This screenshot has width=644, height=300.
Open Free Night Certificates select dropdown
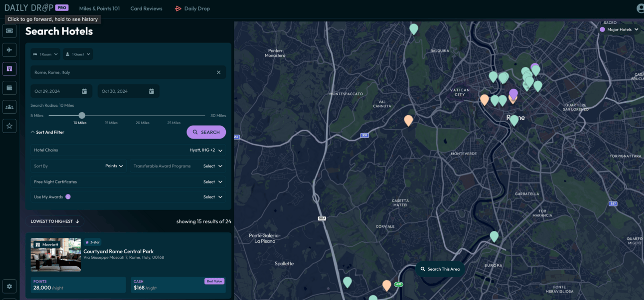(x=128, y=182)
